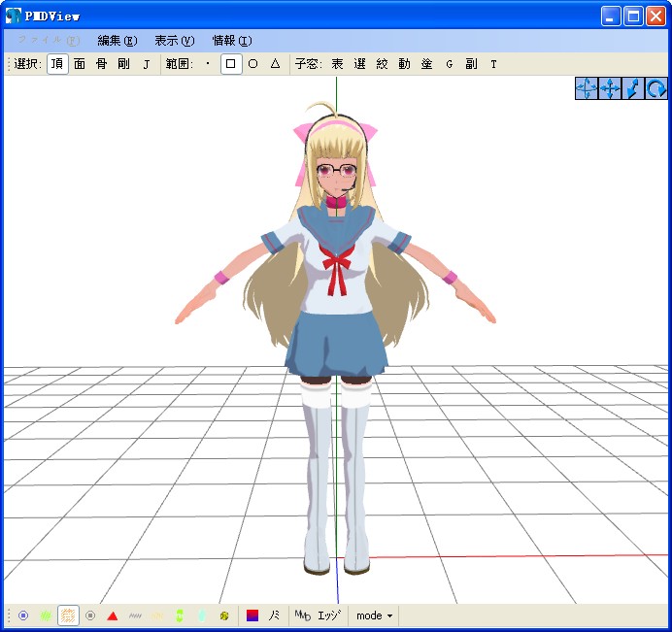Toggle the green hatch display icon
The image size is (672, 632).
tap(46, 615)
